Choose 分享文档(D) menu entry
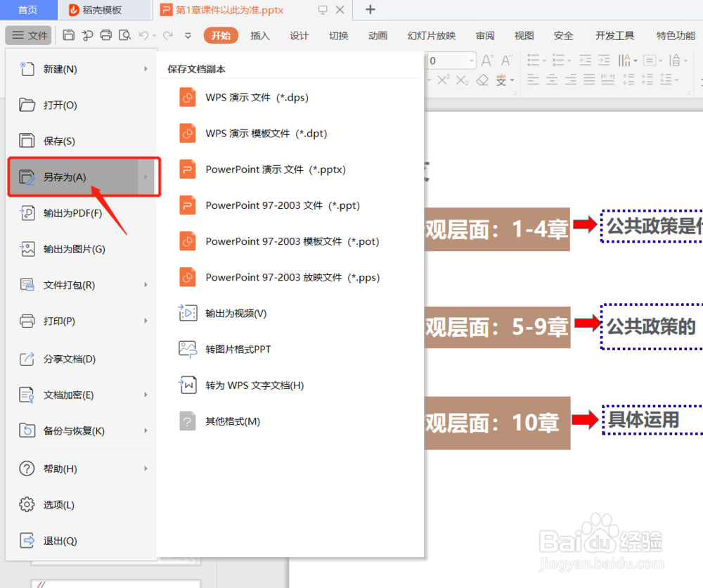 pyautogui.click(x=82, y=359)
